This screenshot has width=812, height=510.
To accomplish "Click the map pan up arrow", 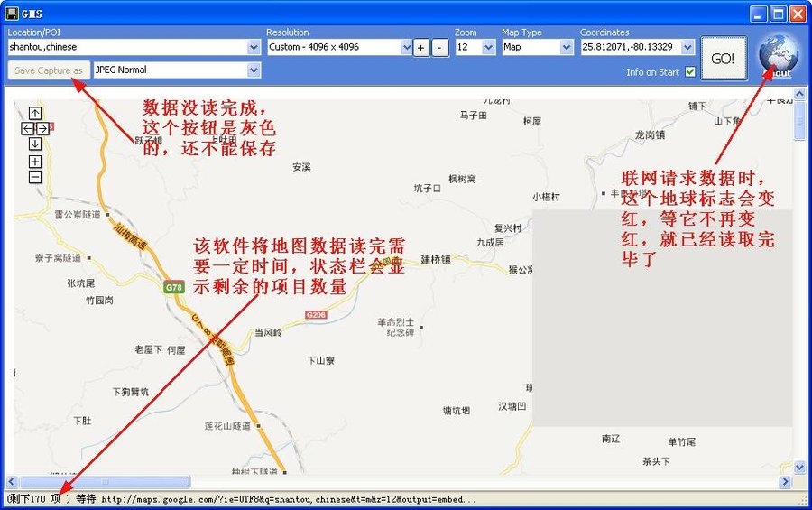I will click(34, 113).
